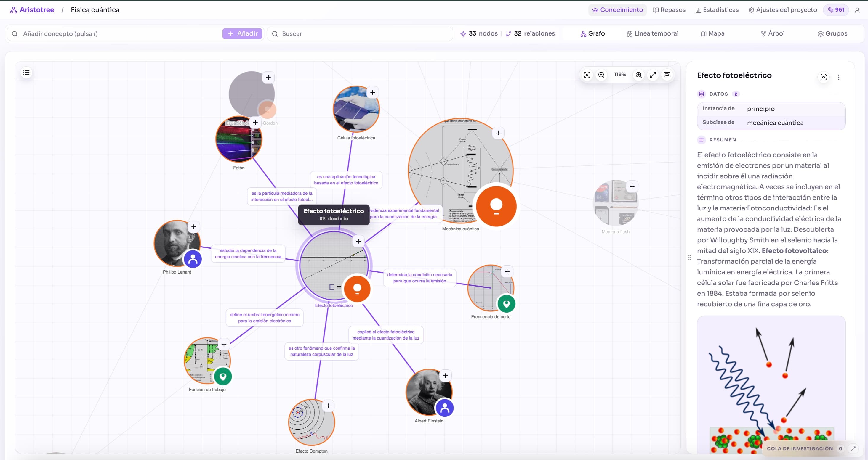Focus the Añadir concepto input field

pyautogui.click(x=115, y=34)
